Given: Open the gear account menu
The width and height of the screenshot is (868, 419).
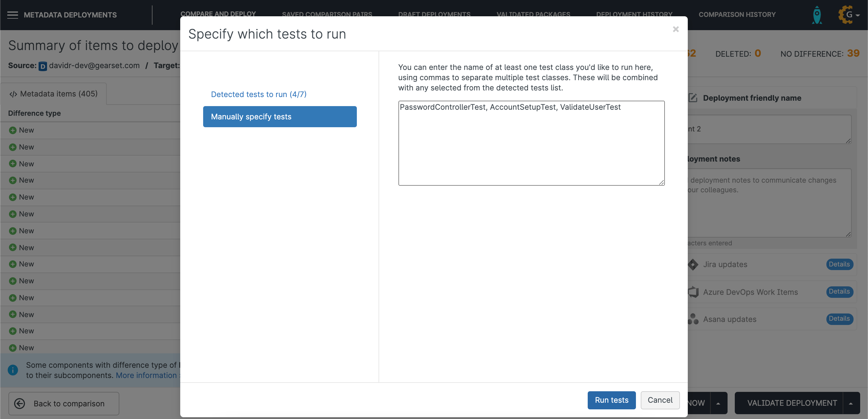Looking at the screenshot, I should pyautogui.click(x=848, y=15).
